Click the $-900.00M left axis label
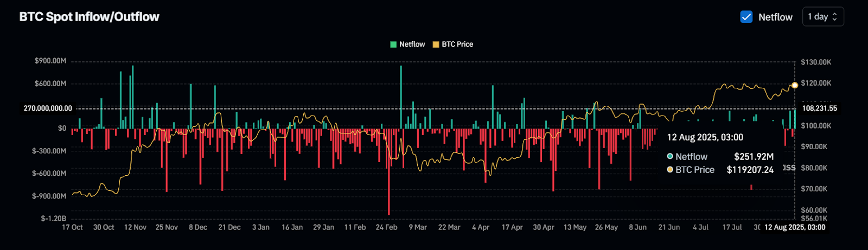 click(49, 196)
